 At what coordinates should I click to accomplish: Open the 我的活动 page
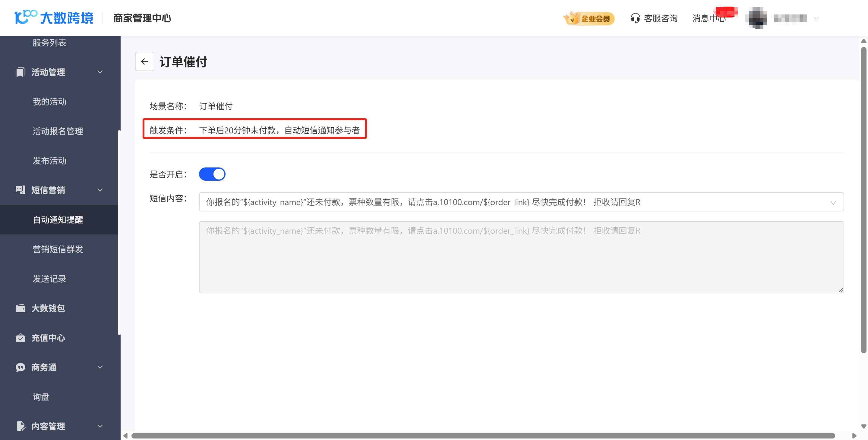49,102
